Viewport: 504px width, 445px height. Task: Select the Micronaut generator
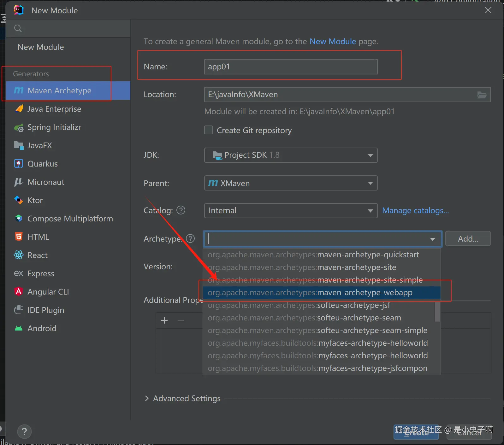point(68,182)
